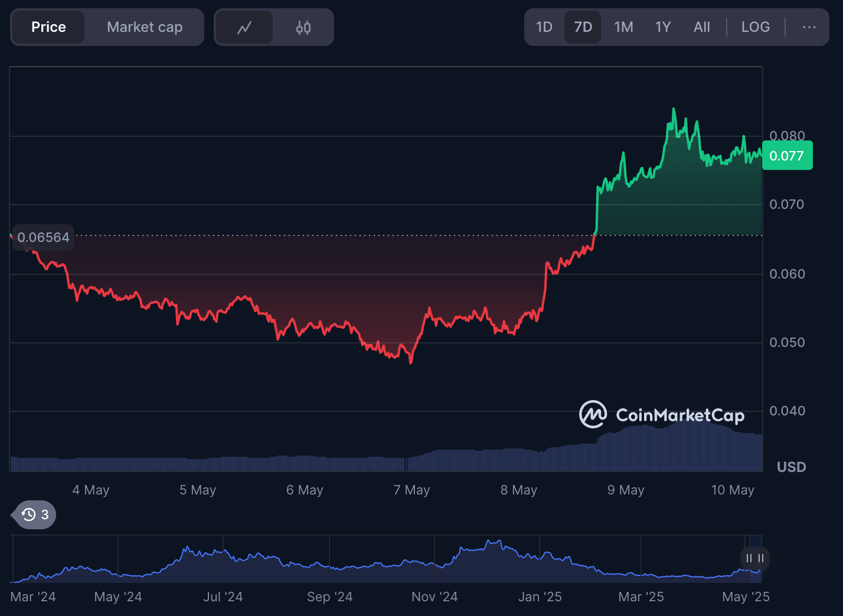843x616 pixels.
Task: Select the 1M timeframe
Action: pos(623,27)
